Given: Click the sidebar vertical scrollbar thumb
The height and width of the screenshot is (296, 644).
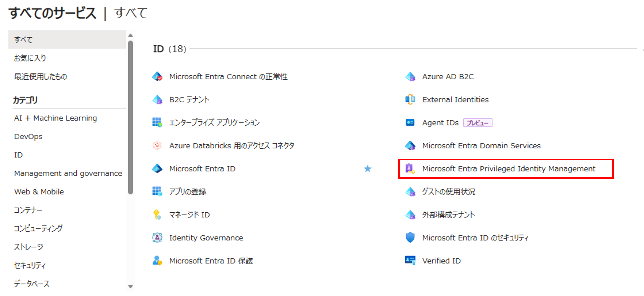Looking at the screenshot, I should 130,117.
